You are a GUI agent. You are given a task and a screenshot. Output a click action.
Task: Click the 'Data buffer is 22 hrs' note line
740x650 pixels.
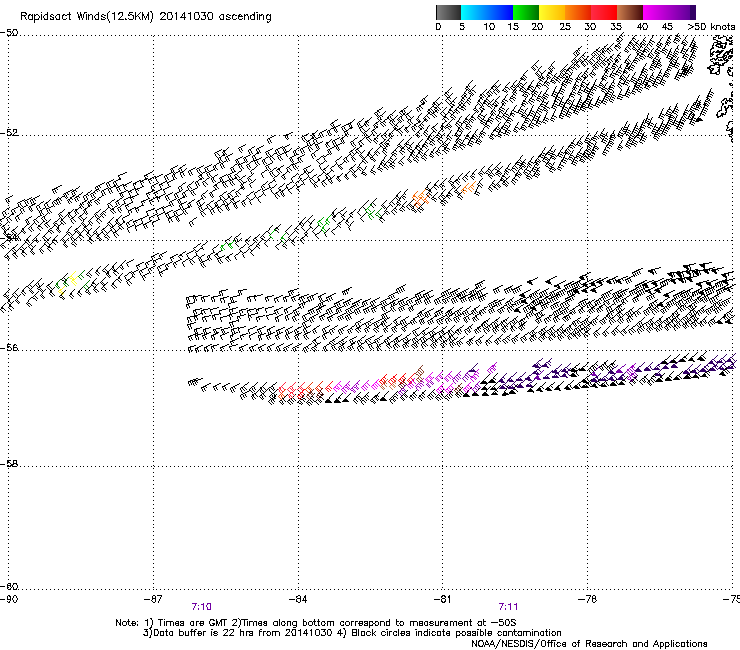coord(352,633)
